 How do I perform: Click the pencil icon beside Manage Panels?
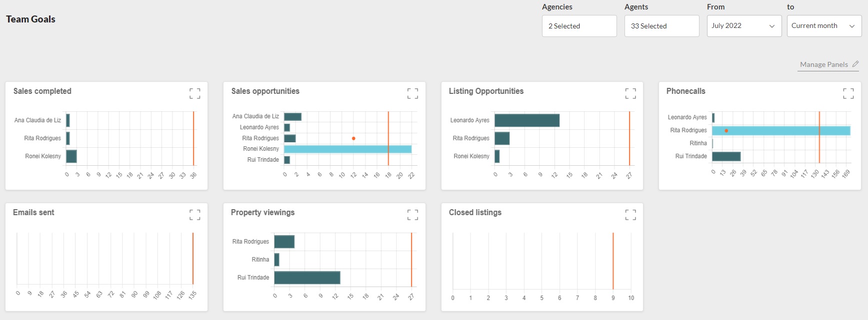pyautogui.click(x=855, y=64)
